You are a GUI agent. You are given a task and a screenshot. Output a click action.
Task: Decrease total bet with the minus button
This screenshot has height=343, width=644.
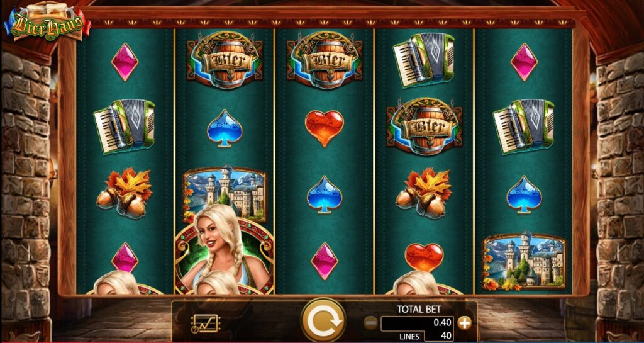point(370,323)
